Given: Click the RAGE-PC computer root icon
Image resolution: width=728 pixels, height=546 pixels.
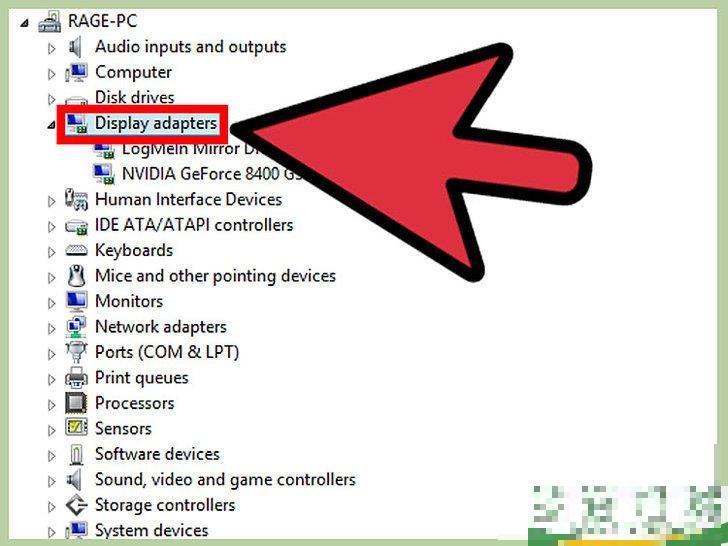Looking at the screenshot, I should (x=49, y=21).
